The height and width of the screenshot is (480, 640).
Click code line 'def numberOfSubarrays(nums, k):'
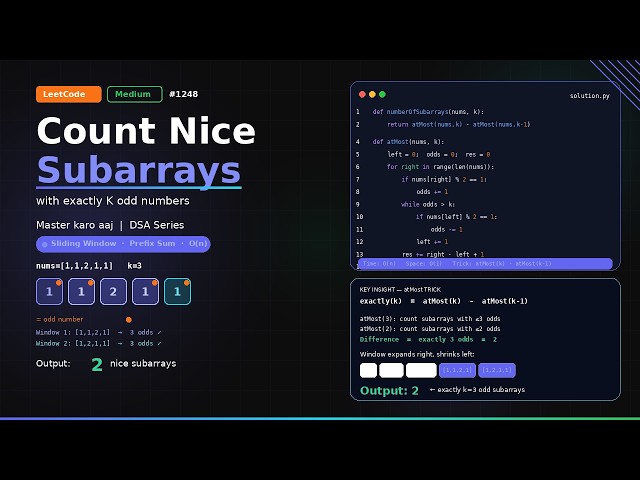[428, 112]
